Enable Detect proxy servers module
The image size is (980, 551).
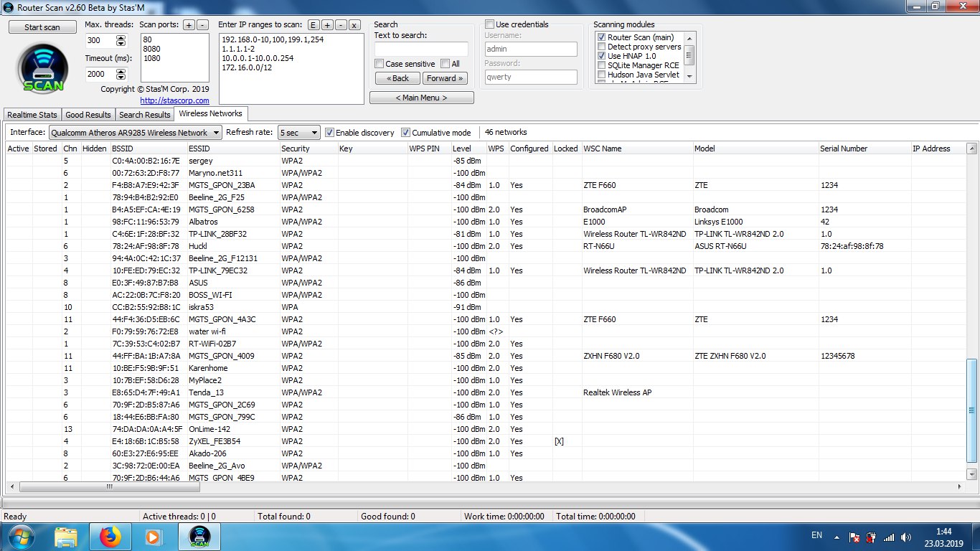pyautogui.click(x=602, y=47)
